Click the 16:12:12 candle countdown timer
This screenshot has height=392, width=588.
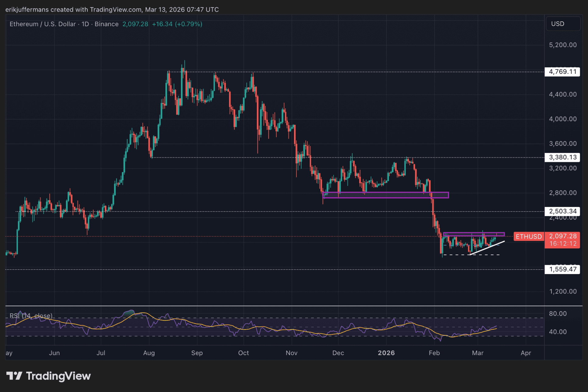coord(562,244)
